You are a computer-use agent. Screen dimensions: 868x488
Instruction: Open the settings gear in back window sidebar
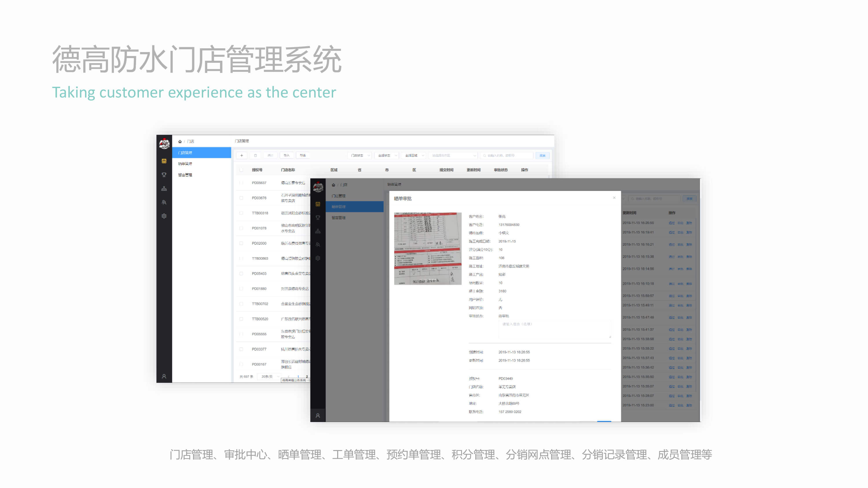click(164, 216)
